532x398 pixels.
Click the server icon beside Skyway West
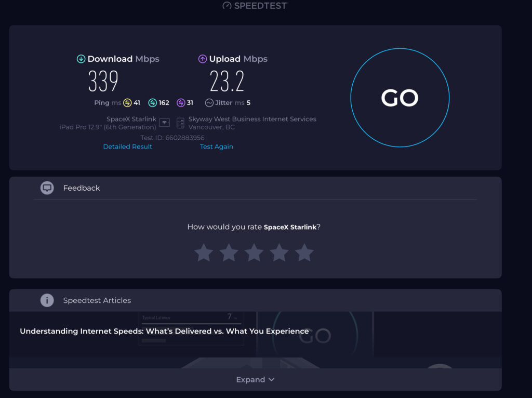[180, 123]
